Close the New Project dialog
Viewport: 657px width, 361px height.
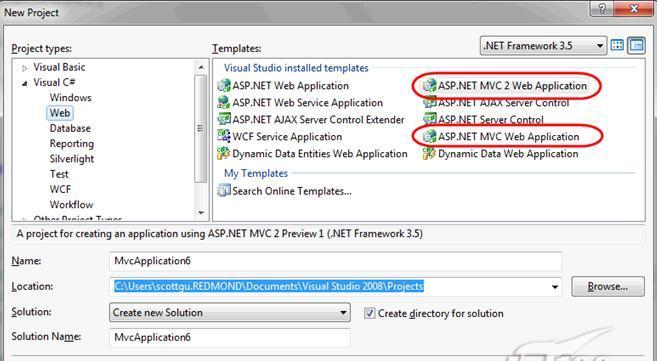click(x=634, y=8)
